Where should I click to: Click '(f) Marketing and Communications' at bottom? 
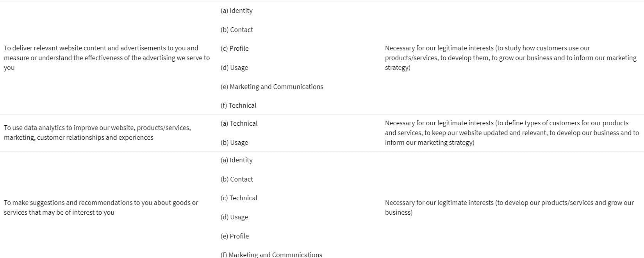271,254
